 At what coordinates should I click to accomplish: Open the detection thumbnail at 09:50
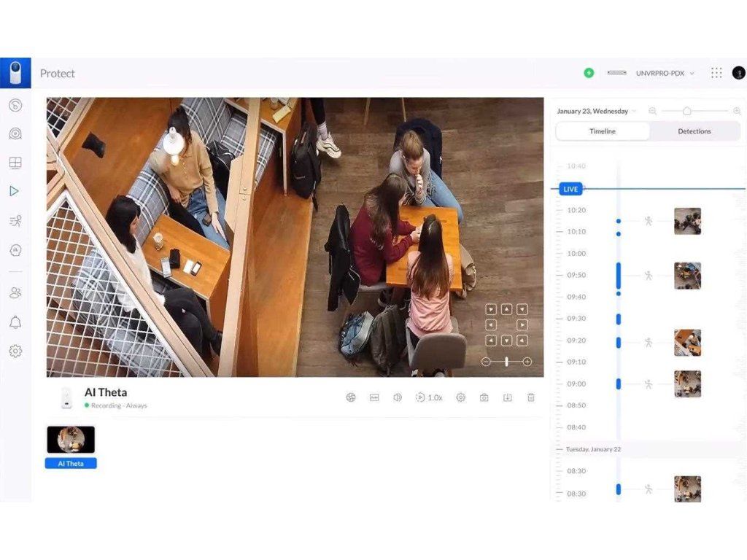click(687, 276)
